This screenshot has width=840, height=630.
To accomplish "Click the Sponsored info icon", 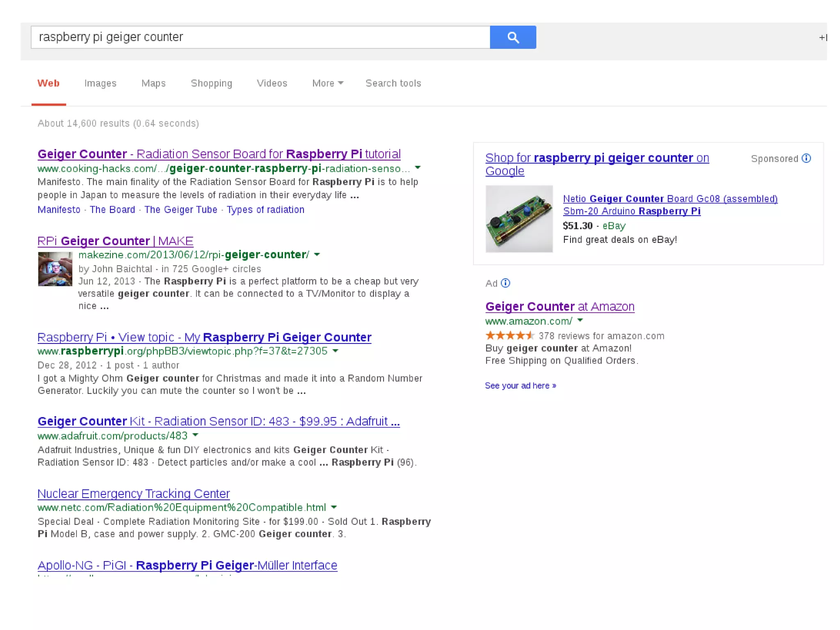I will [806, 158].
